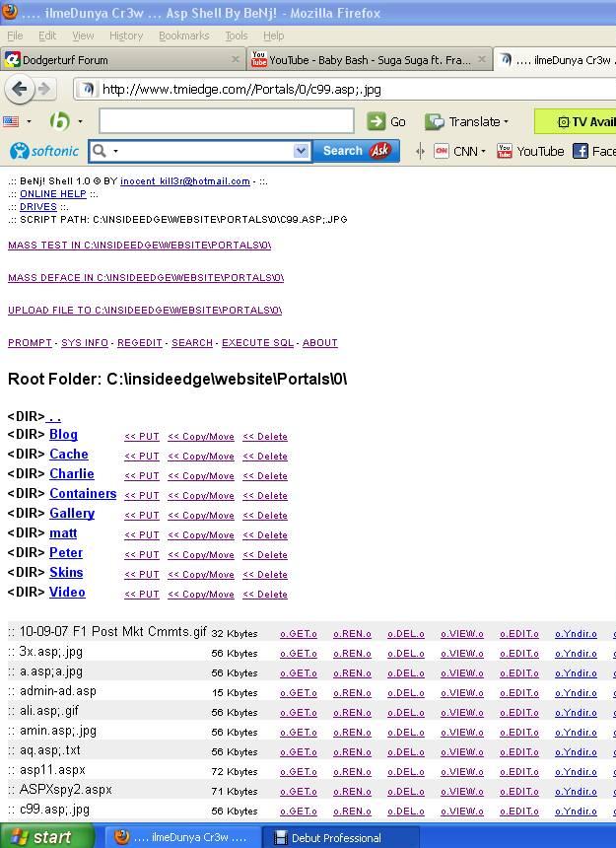Click o.GET.o for admin-ad.asp
This screenshot has width=616, height=848.
[x=299, y=693]
